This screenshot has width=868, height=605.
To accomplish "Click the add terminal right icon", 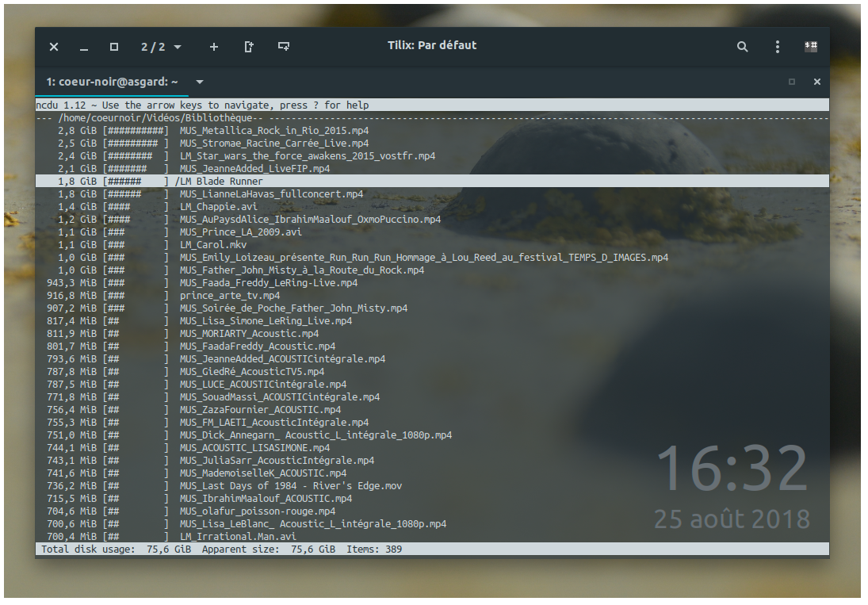I will pyautogui.click(x=249, y=47).
